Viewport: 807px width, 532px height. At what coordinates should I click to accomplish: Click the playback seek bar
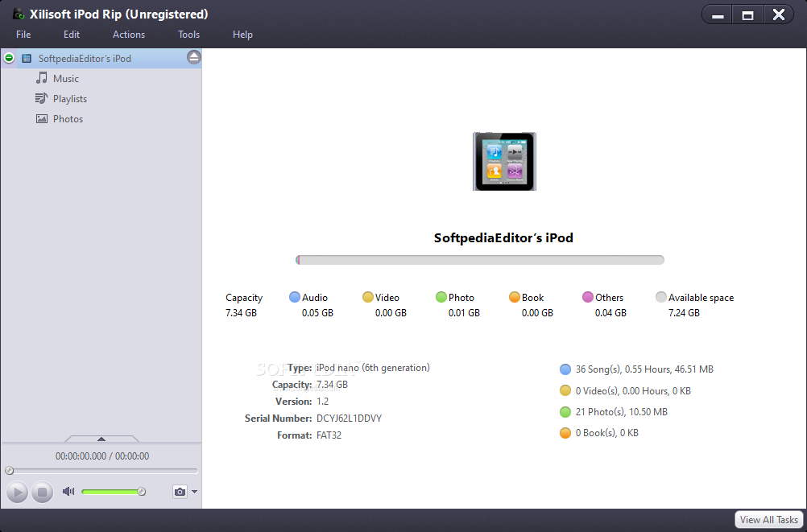click(101, 470)
